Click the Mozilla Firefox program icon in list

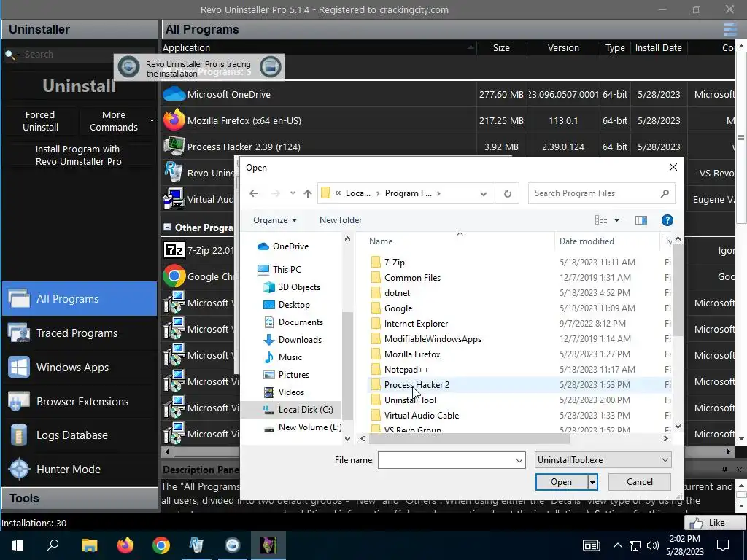tap(174, 120)
